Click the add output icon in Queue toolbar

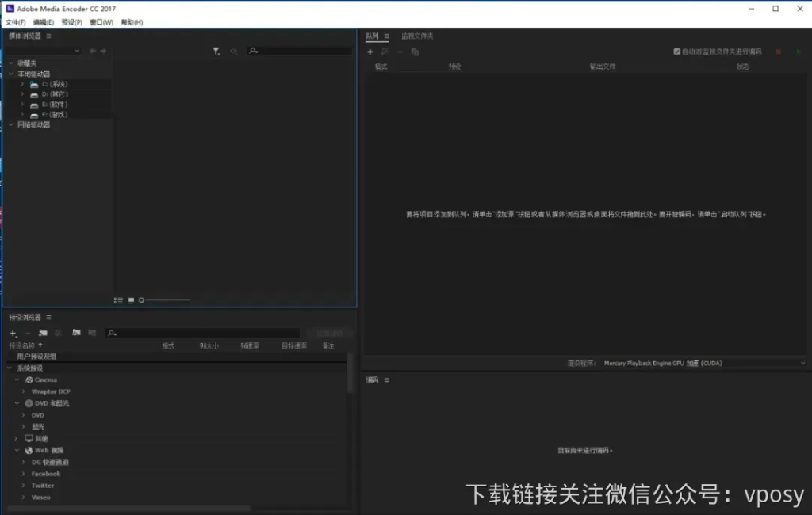385,51
